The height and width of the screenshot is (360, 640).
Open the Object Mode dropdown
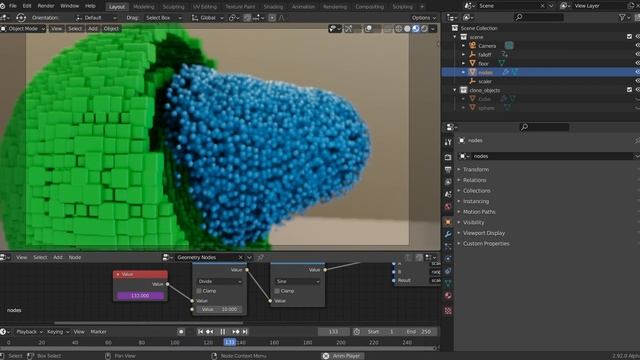click(x=23, y=29)
